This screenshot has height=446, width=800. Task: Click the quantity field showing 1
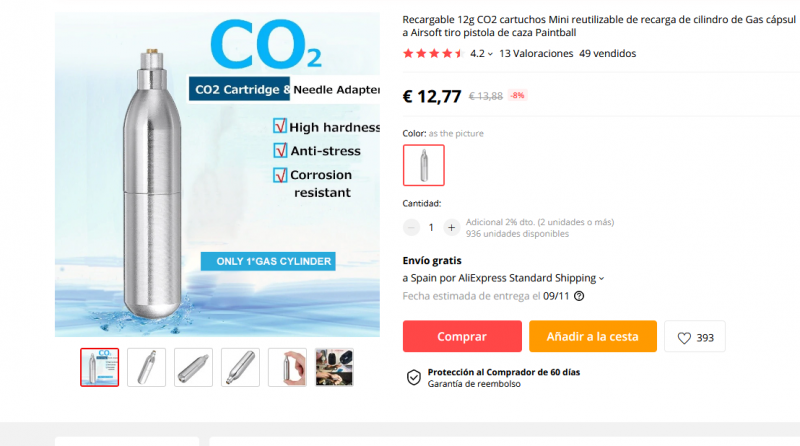tap(431, 227)
